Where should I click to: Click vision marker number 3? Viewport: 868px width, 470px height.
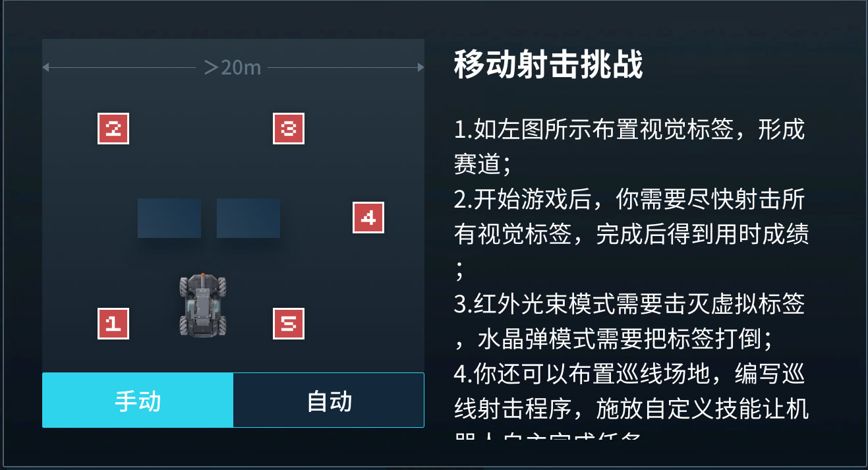(x=288, y=128)
